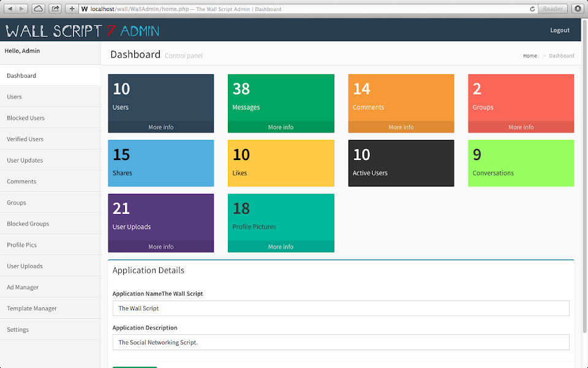Image resolution: width=588 pixels, height=368 pixels.
Task: Click the page vertical scrollbar
Action: [584, 177]
